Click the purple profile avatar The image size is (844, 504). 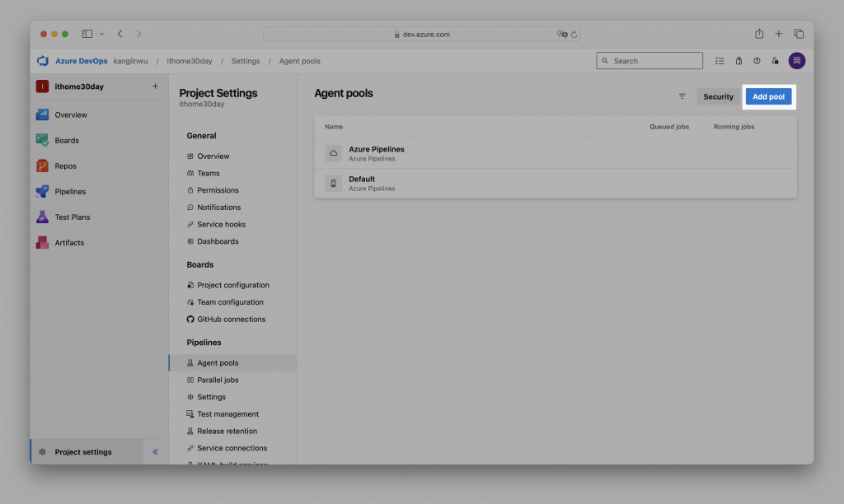click(x=797, y=61)
